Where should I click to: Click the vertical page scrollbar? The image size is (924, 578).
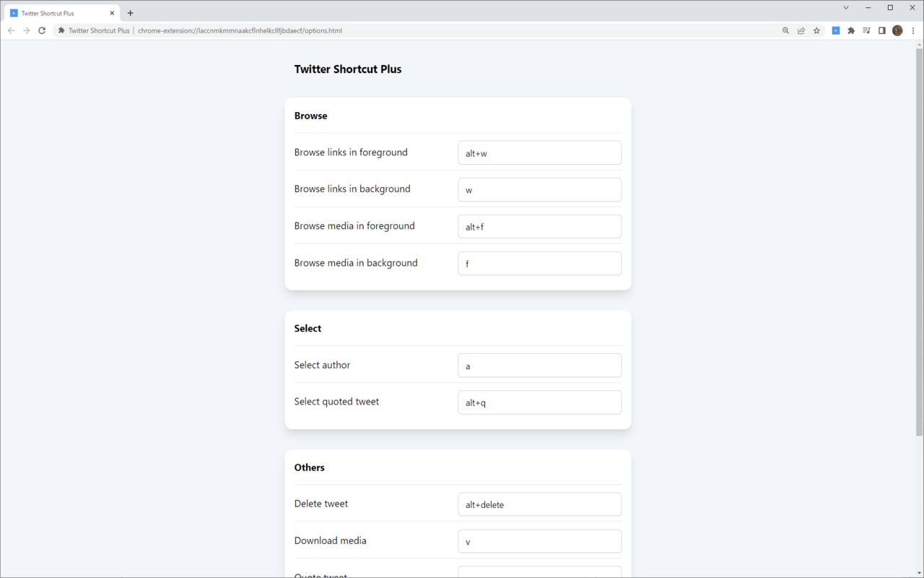tap(919, 242)
